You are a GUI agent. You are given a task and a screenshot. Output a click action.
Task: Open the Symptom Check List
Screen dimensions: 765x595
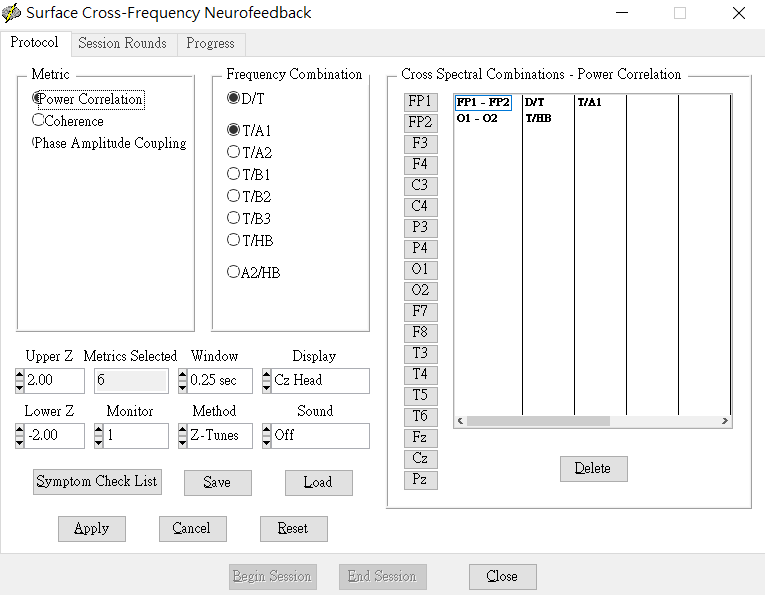(97, 482)
